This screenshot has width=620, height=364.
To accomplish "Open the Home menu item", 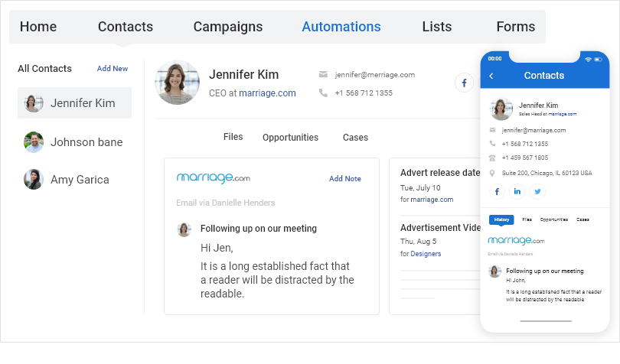I will [x=38, y=27].
